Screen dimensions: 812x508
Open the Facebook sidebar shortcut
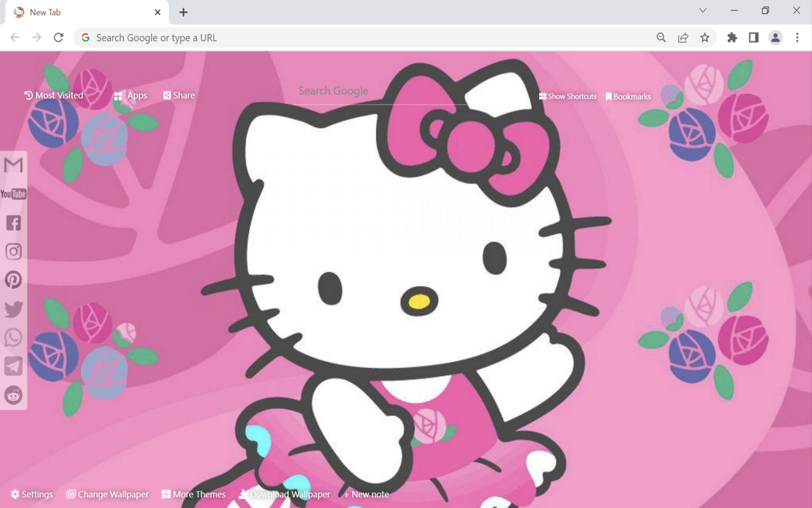(13, 222)
